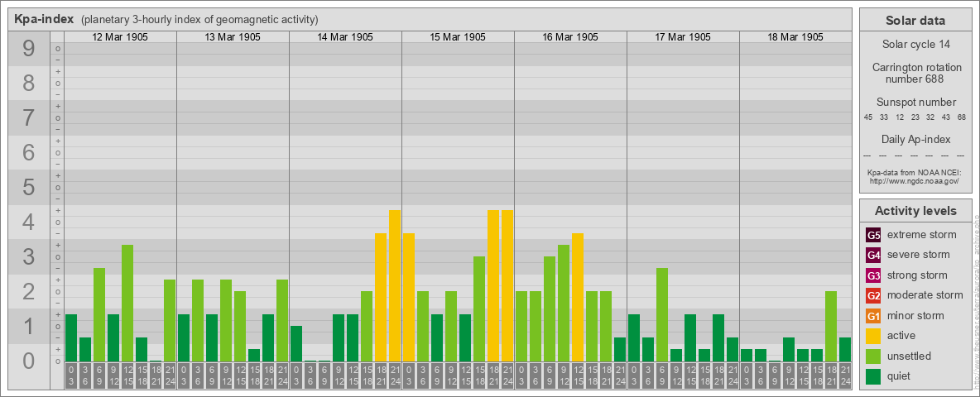This screenshot has width=980, height=397.
Task: Click sunspot number value 68
Action: 961,117
